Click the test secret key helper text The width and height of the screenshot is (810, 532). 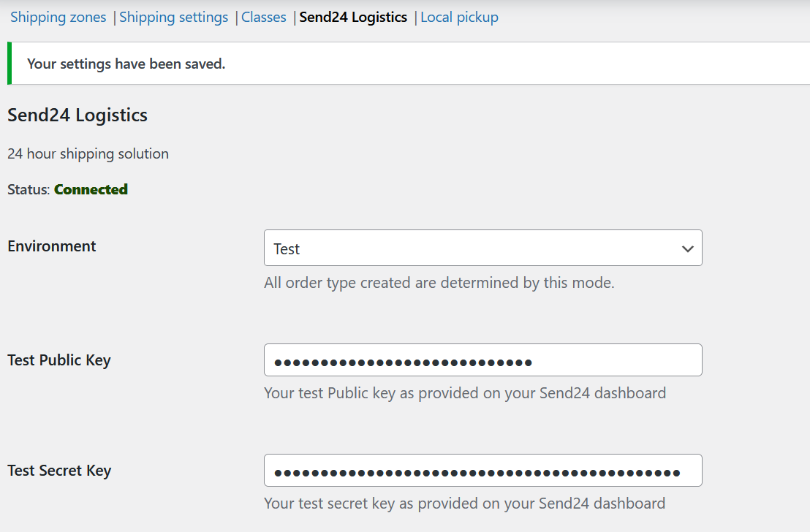coord(464,503)
